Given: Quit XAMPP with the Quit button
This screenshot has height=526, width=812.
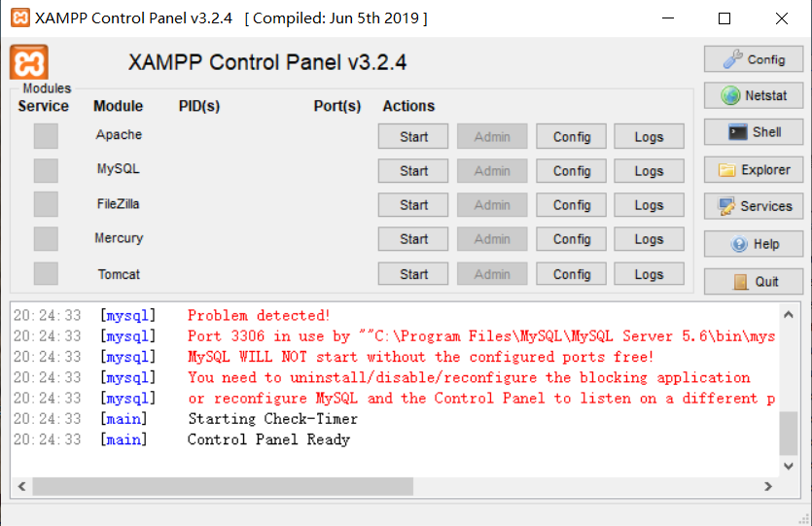Looking at the screenshot, I should pos(754,281).
